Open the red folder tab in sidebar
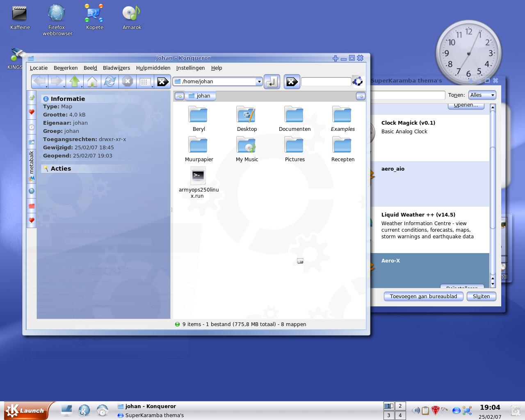This screenshot has width=525, height=420. click(32, 205)
